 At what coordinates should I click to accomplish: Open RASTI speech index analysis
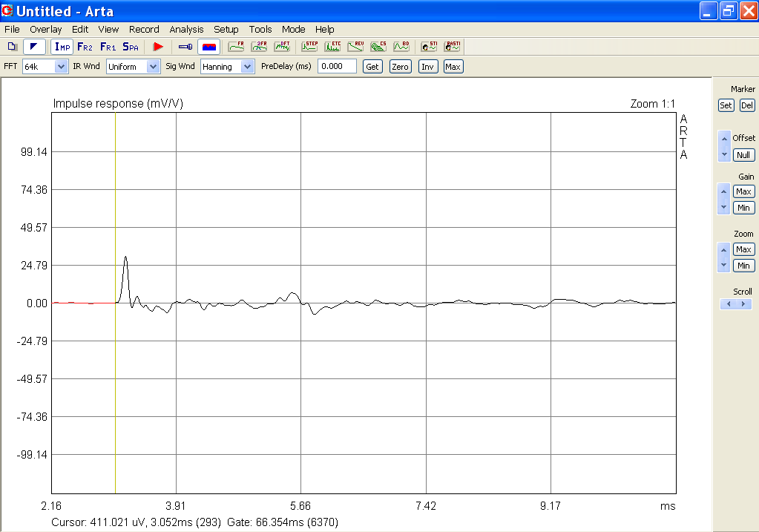(452, 47)
